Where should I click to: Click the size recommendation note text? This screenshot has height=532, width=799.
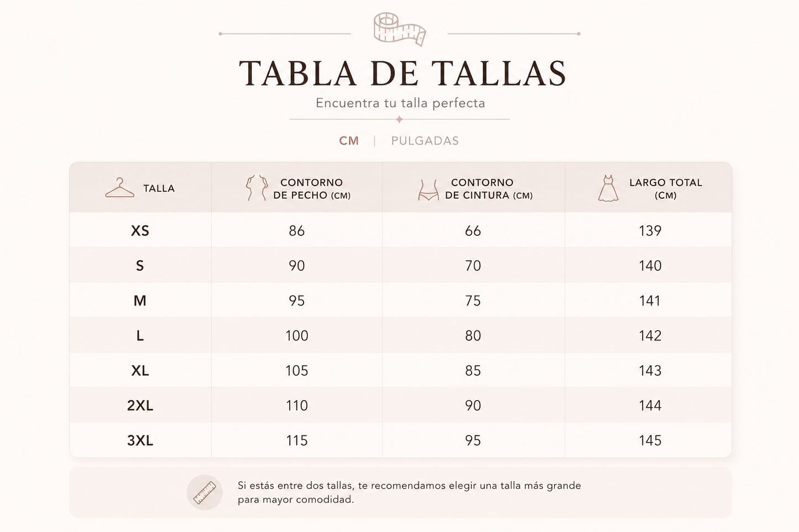(x=409, y=492)
